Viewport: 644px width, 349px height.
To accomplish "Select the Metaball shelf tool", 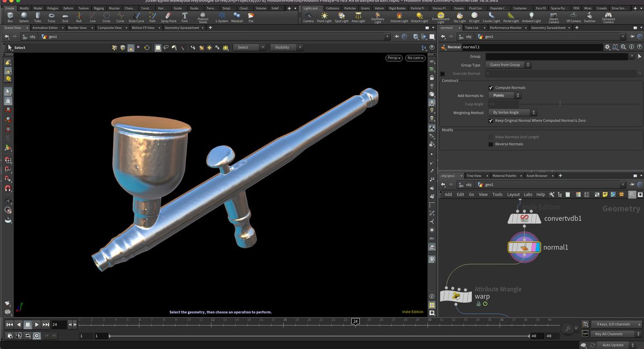I will [x=237, y=17].
